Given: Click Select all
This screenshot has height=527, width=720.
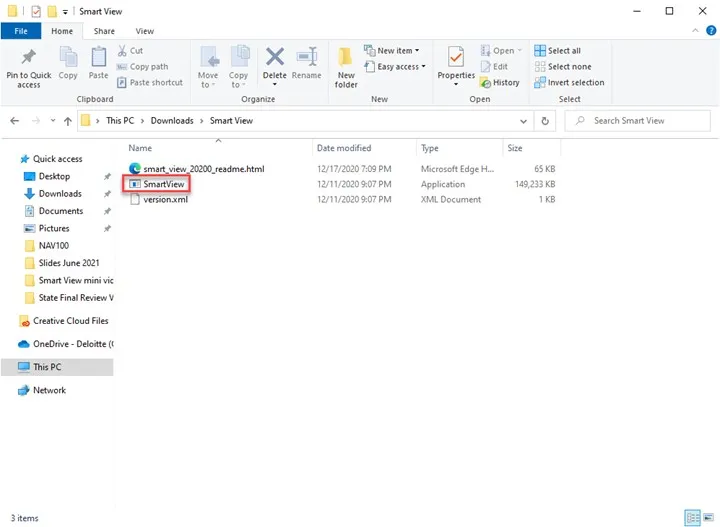Looking at the screenshot, I should coord(557,50).
